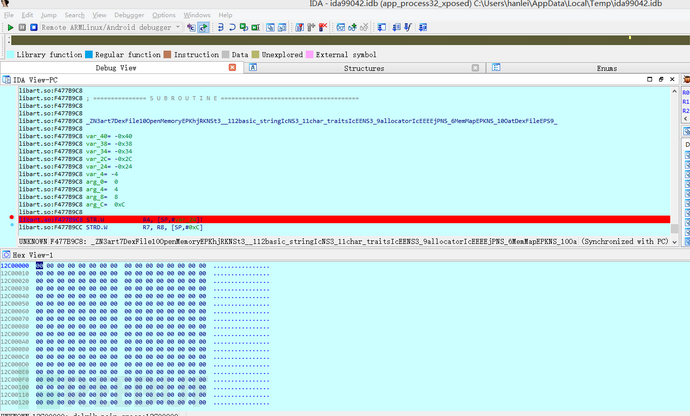690x416 pixels.
Task: Open the View menu
Action: click(x=99, y=15)
